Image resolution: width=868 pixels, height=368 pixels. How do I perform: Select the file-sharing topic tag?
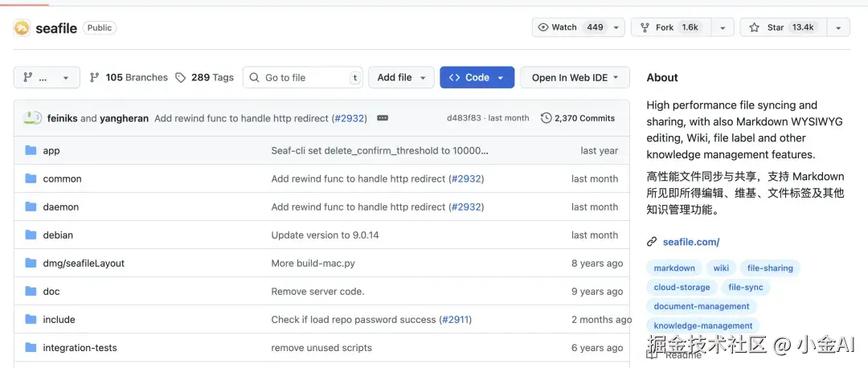click(x=770, y=268)
